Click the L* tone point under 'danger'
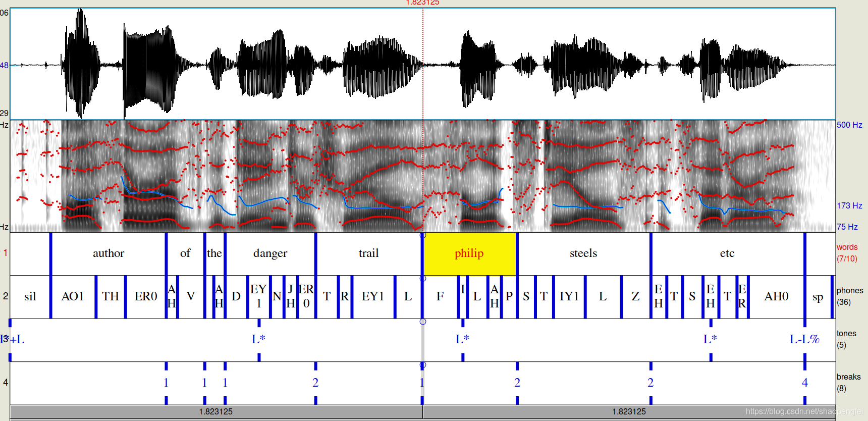This screenshot has height=421, width=868. [259, 339]
